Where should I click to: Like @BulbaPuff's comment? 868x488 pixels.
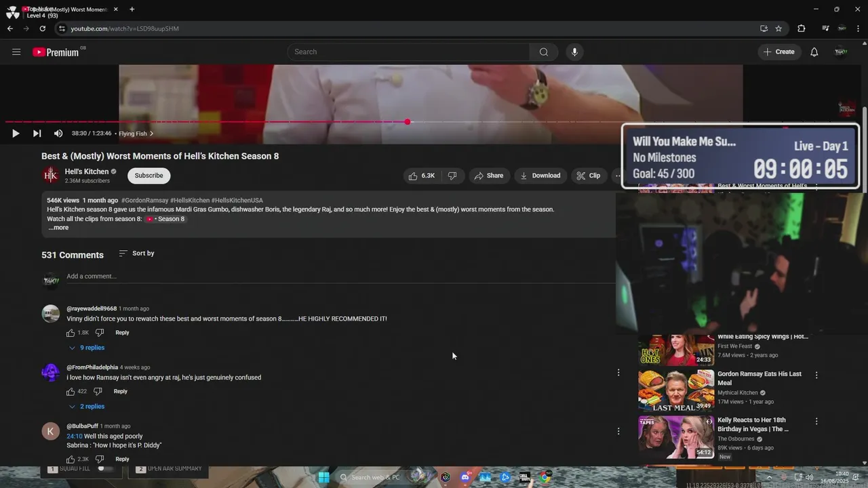(x=71, y=460)
